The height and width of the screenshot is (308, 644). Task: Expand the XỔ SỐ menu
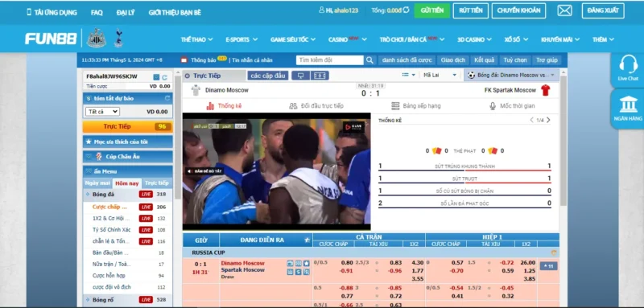click(x=516, y=39)
